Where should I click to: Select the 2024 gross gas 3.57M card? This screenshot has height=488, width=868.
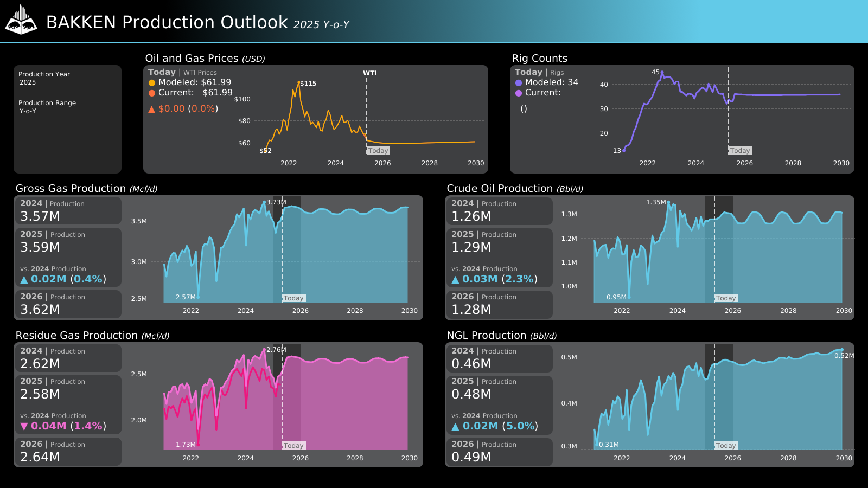coord(68,210)
